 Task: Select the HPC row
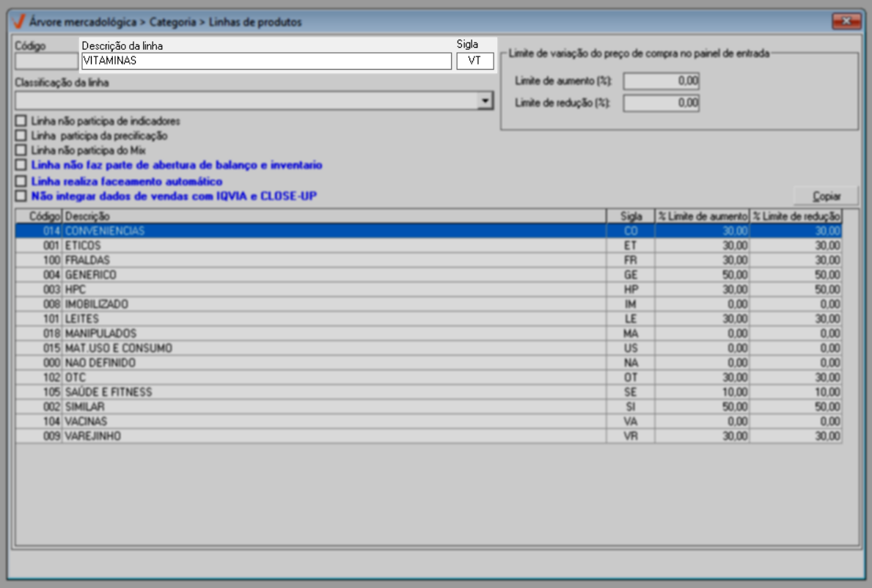(x=428, y=290)
